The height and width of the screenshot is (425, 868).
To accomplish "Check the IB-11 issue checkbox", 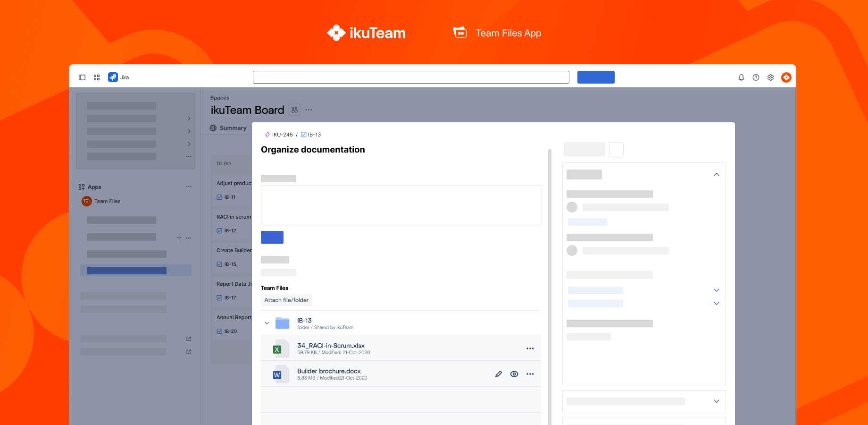I will click(x=219, y=197).
